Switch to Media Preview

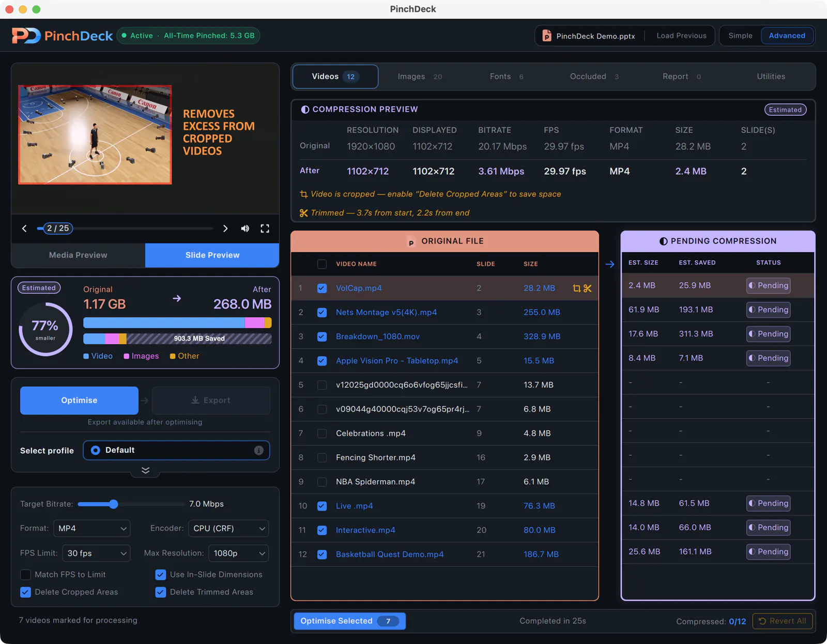(78, 255)
